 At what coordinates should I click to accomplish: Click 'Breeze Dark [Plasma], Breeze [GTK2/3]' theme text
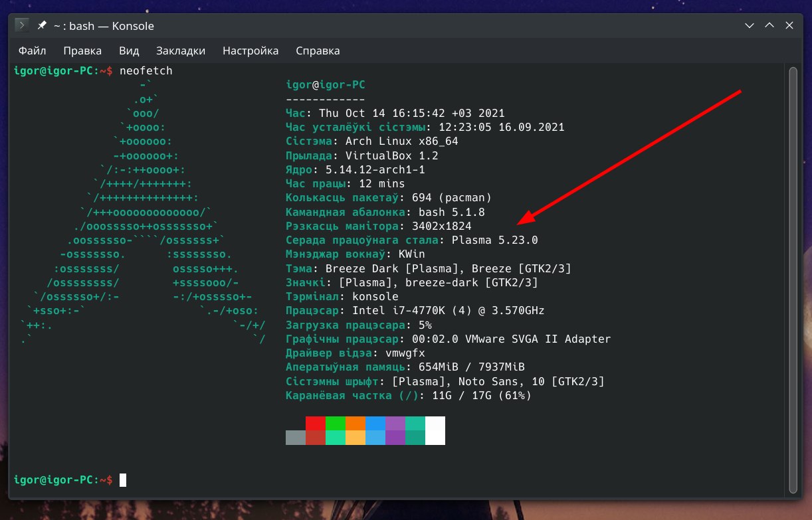(449, 268)
